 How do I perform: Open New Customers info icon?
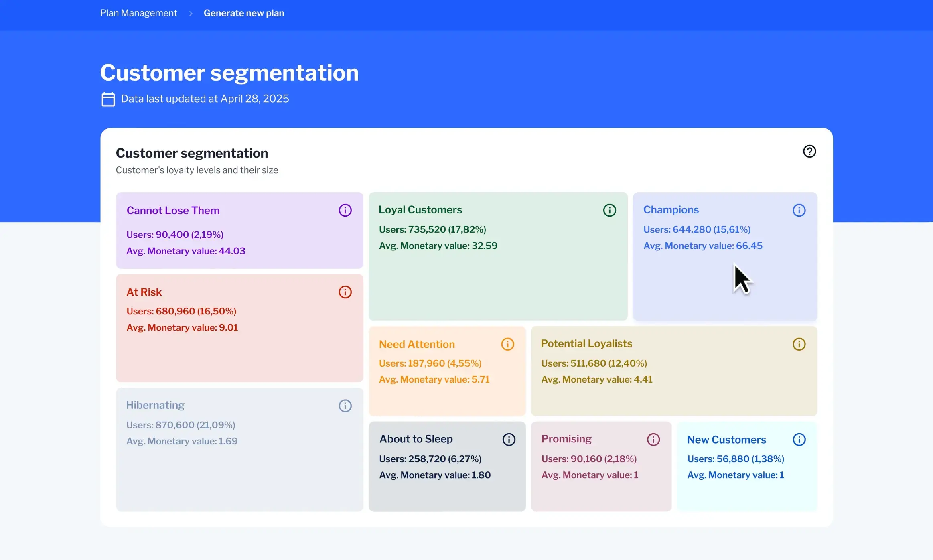click(x=799, y=439)
